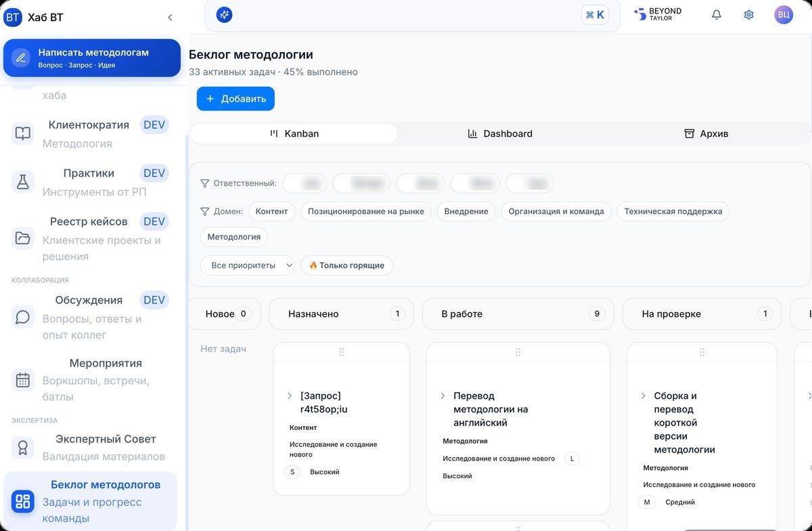Expand the Перевод методологии на английский card

[443, 396]
